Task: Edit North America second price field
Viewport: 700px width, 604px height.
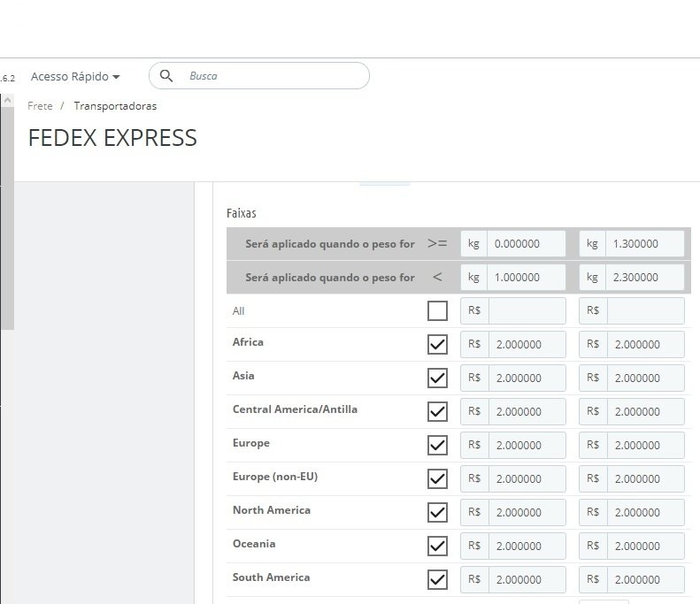Action: (x=645, y=512)
